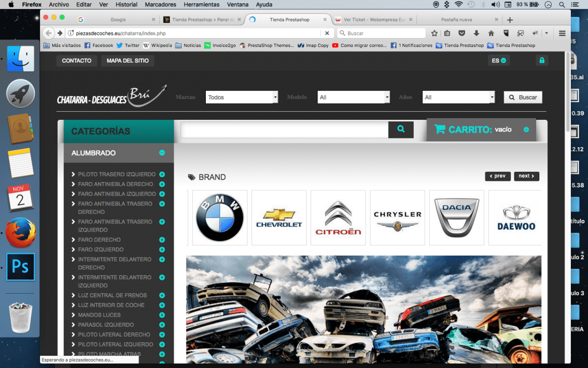Open the Chrysler brand logo
588x368 pixels.
[x=398, y=218]
